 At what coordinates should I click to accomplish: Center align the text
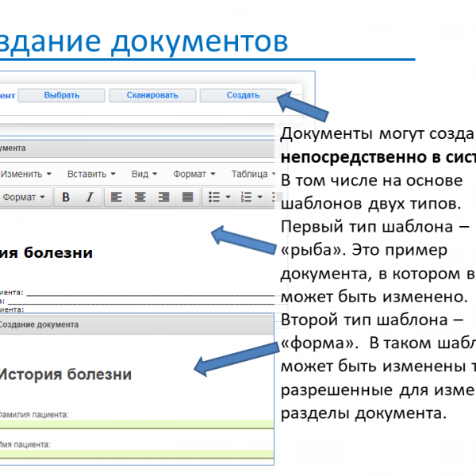(140, 197)
